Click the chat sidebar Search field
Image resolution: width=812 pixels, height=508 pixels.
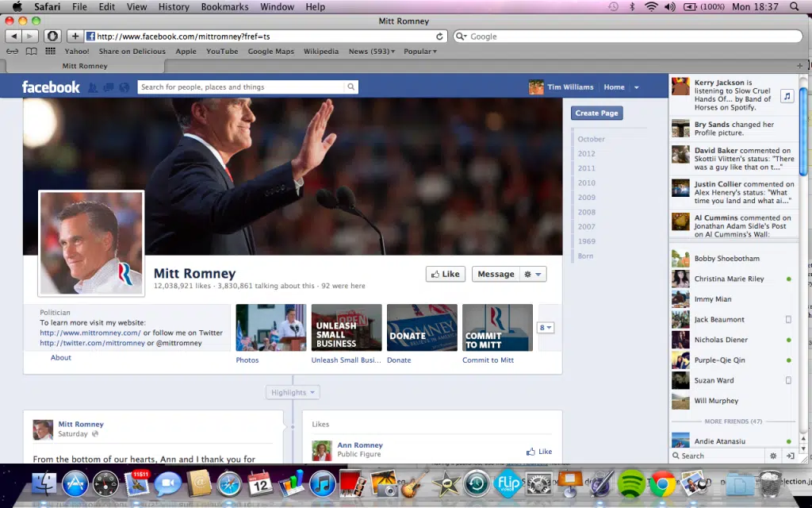click(718, 456)
